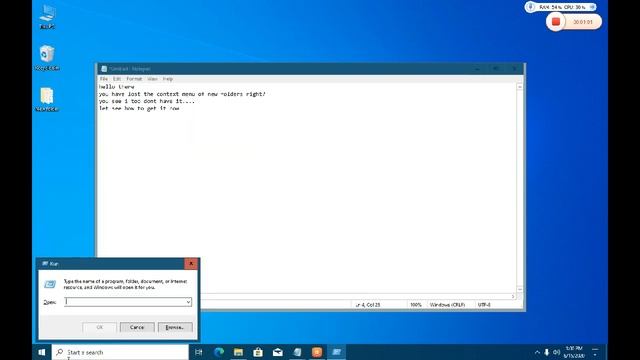Open the Recycle Bin desktop icon
Screen dimensions: 640x360
pyautogui.click(x=47, y=58)
